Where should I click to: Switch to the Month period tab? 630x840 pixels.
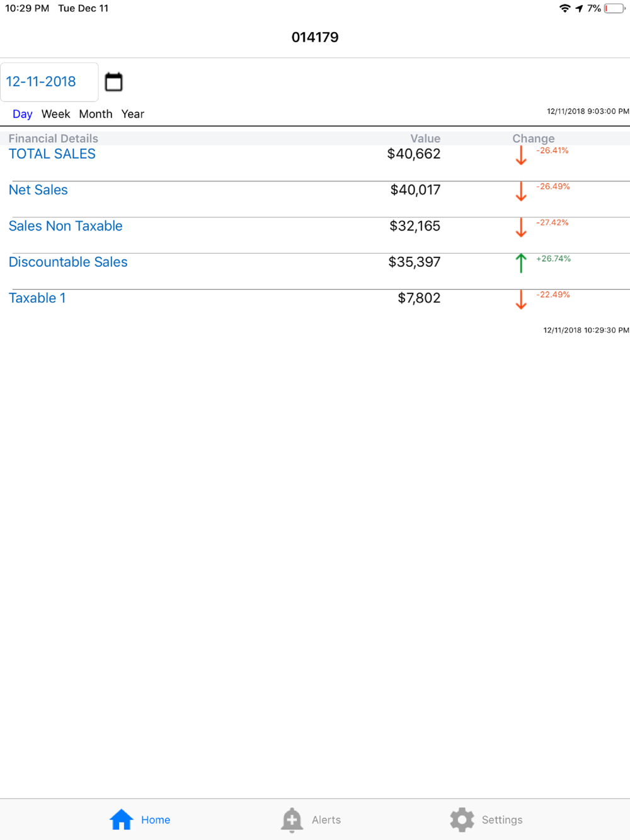tap(96, 114)
